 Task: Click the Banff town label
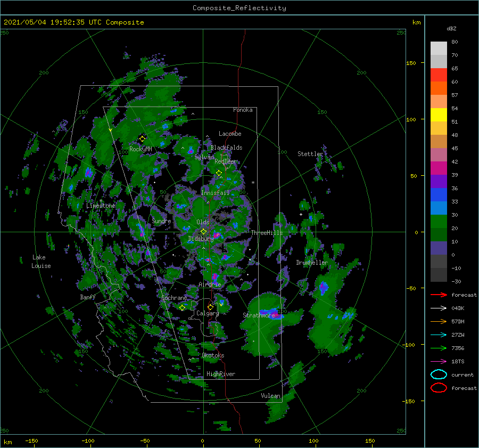88,297
